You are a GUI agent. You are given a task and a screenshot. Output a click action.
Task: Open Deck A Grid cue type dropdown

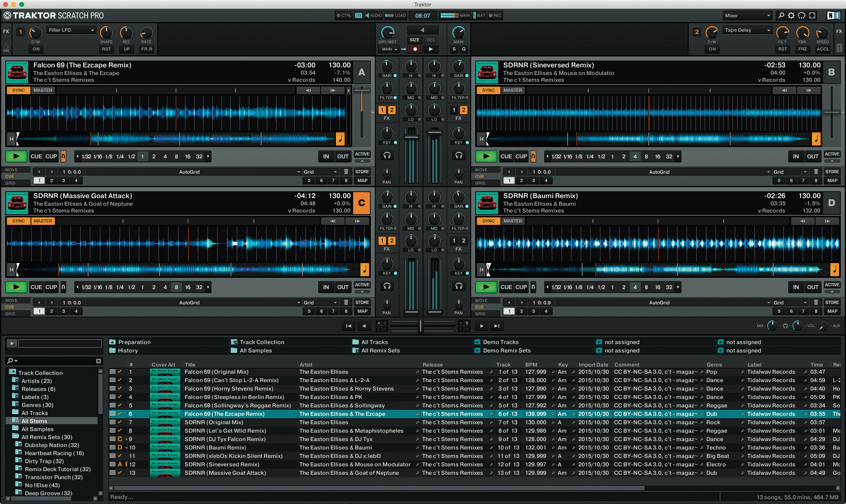(x=320, y=172)
